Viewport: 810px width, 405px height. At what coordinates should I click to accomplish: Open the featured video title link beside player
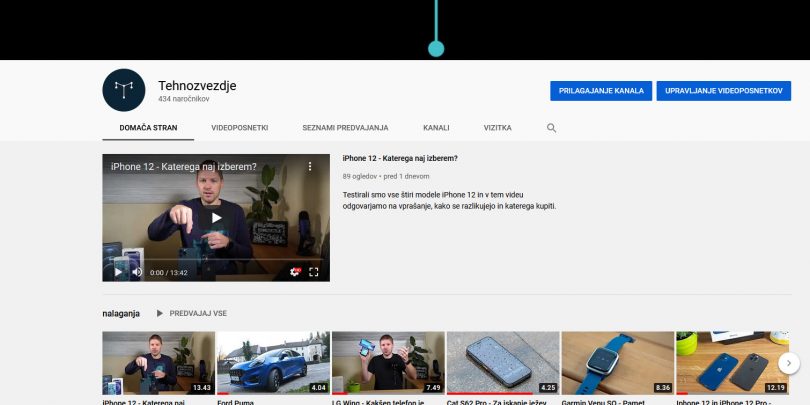400,158
